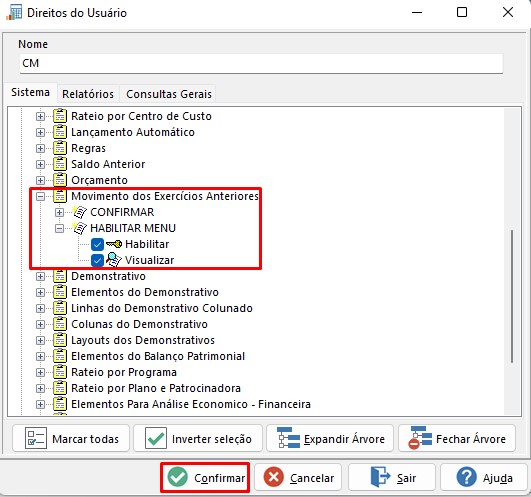Click the magnifier icon next to Visualizar
Image resolution: width=531 pixels, height=497 pixels.
tap(114, 260)
